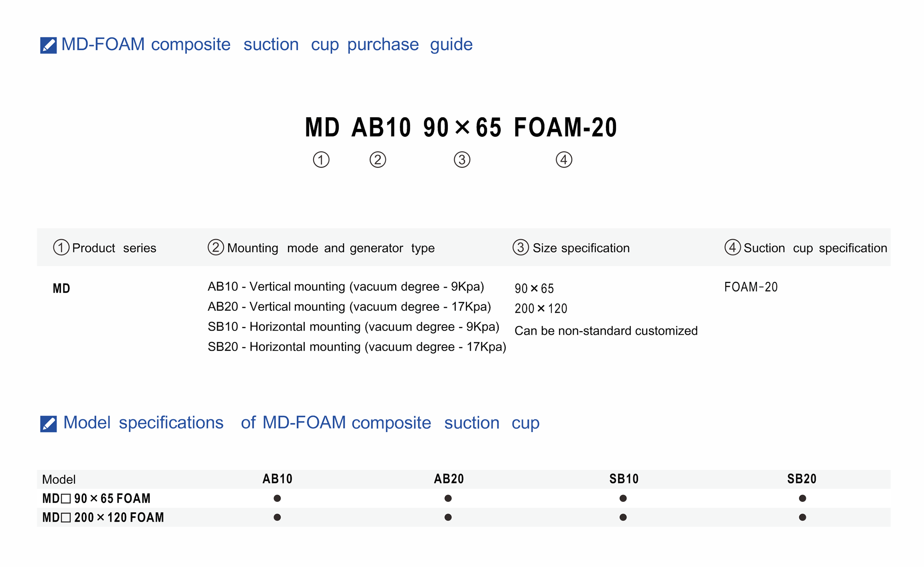Viewport: 924px width, 567px height.
Task: Click the SB10 dot in the 200×120 FOAM row
Action: pos(623,517)
